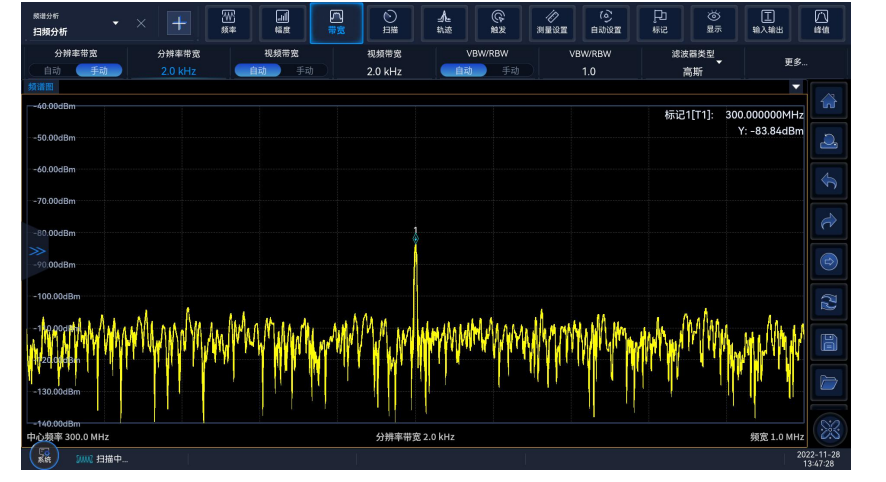Click the 标记 (Marker) flag icon

pos(660,22)
